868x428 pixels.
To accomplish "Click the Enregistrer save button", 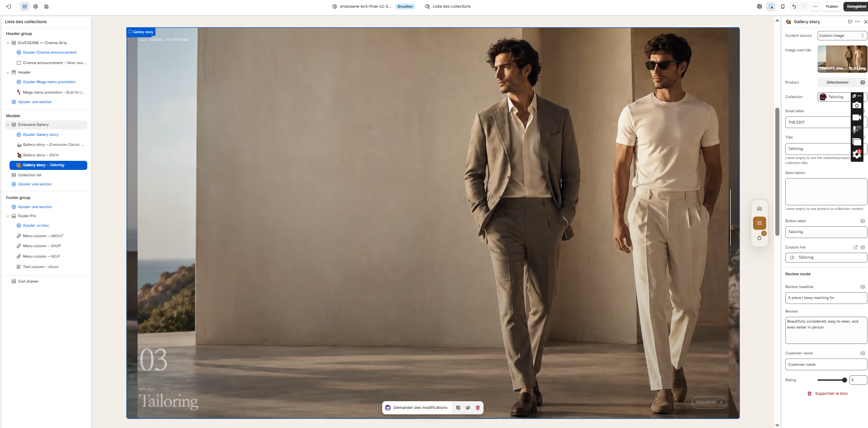I will pos(856,6).
